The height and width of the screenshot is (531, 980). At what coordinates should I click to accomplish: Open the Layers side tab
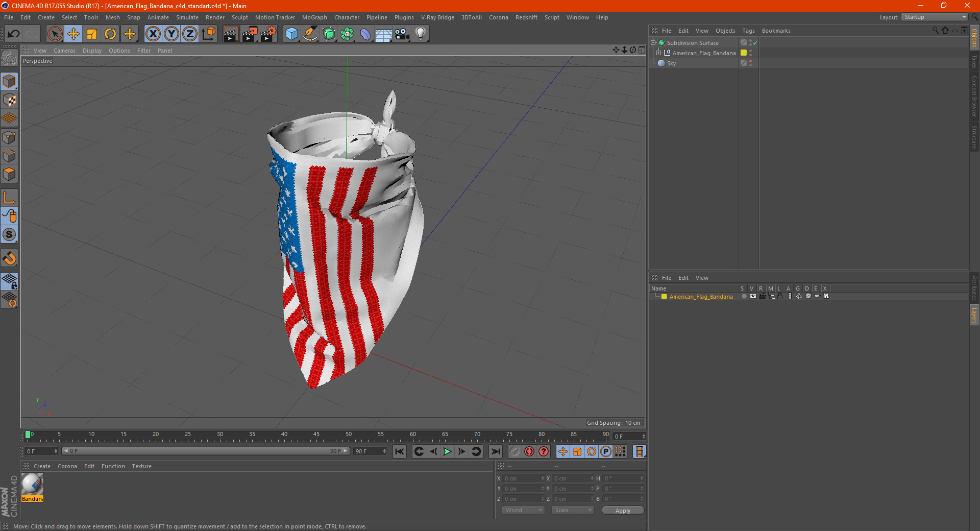coord(974,316)
